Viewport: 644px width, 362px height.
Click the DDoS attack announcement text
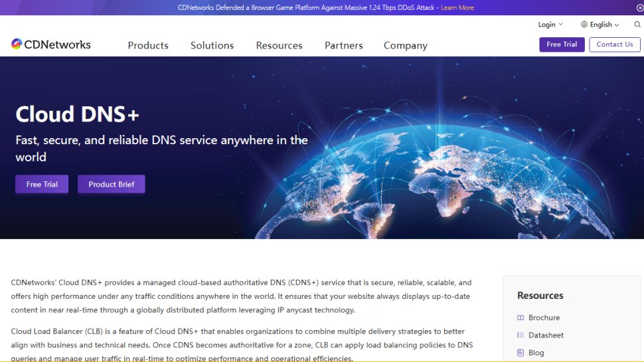coord(306,8)
